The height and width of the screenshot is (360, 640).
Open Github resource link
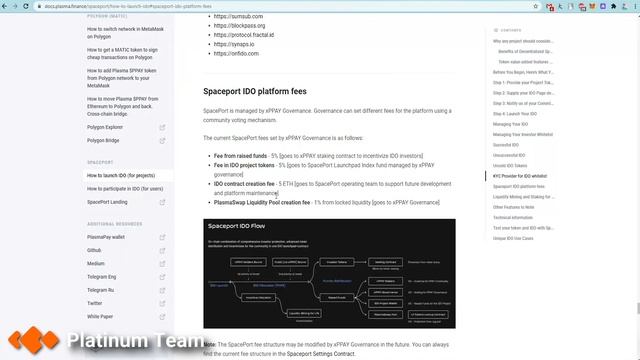[x=94, y=250]
